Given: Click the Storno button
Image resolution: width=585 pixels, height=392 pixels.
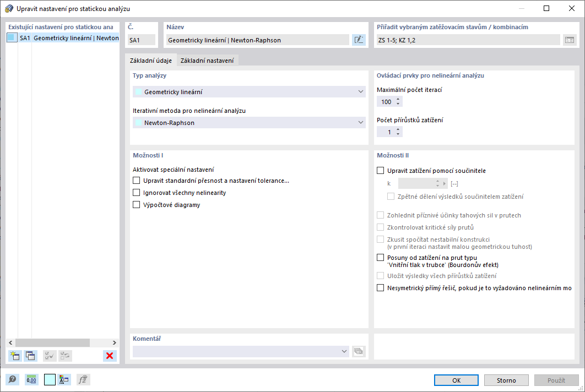Looking at the screenshot, I should pos(507,380).
